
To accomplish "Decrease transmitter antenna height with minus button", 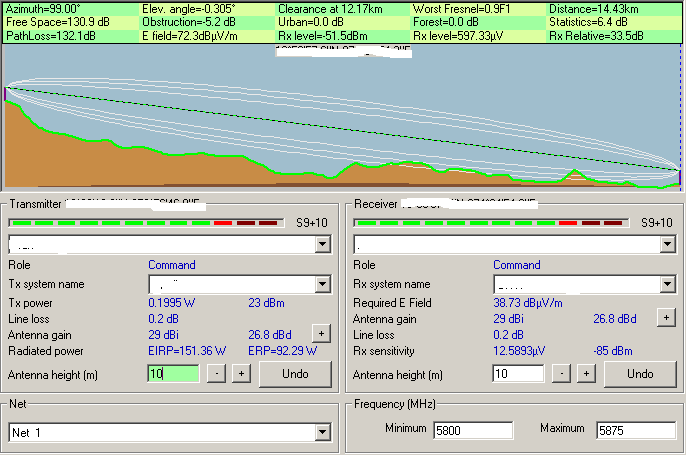I will tap(216, 374).
